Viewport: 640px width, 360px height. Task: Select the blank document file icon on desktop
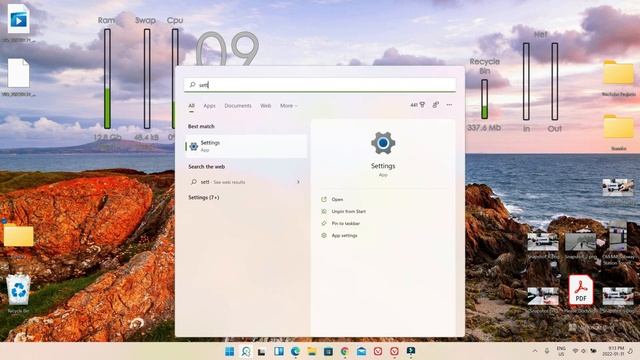click(18, 73)
